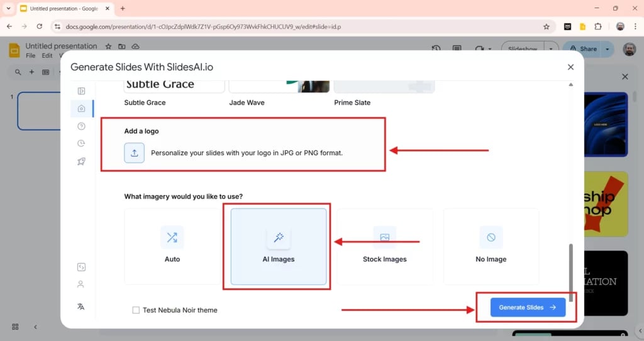Bookmark this page with star icon
Screen dimensions: 644x341
(547, 27)
